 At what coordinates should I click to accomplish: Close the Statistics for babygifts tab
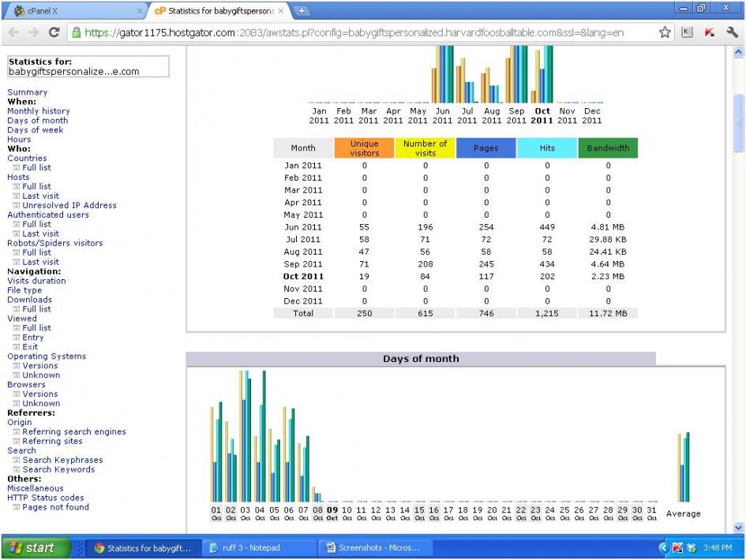[281, 12]
